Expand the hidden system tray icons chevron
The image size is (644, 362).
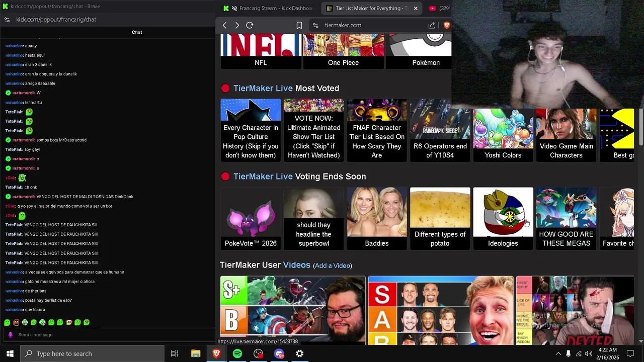558,354
